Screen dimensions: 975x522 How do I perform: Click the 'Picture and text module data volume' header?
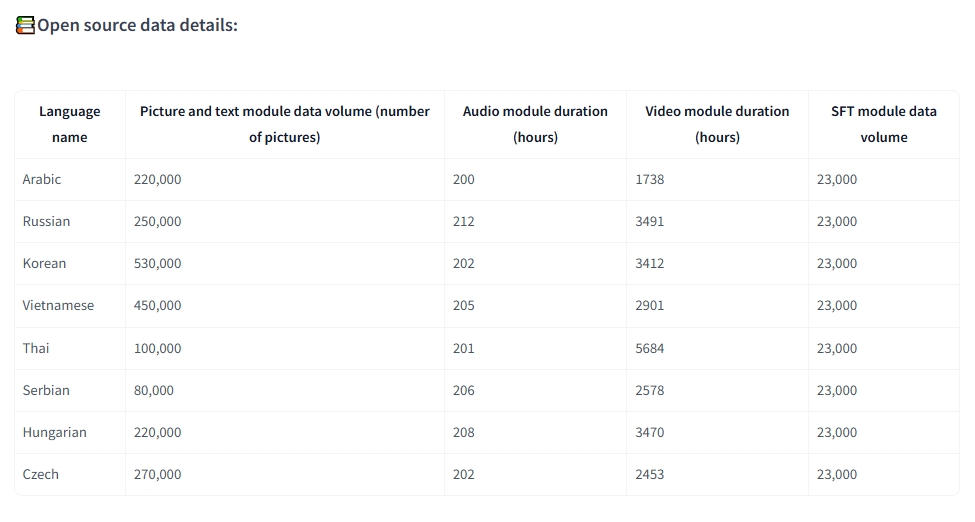(x=285, y=124)
